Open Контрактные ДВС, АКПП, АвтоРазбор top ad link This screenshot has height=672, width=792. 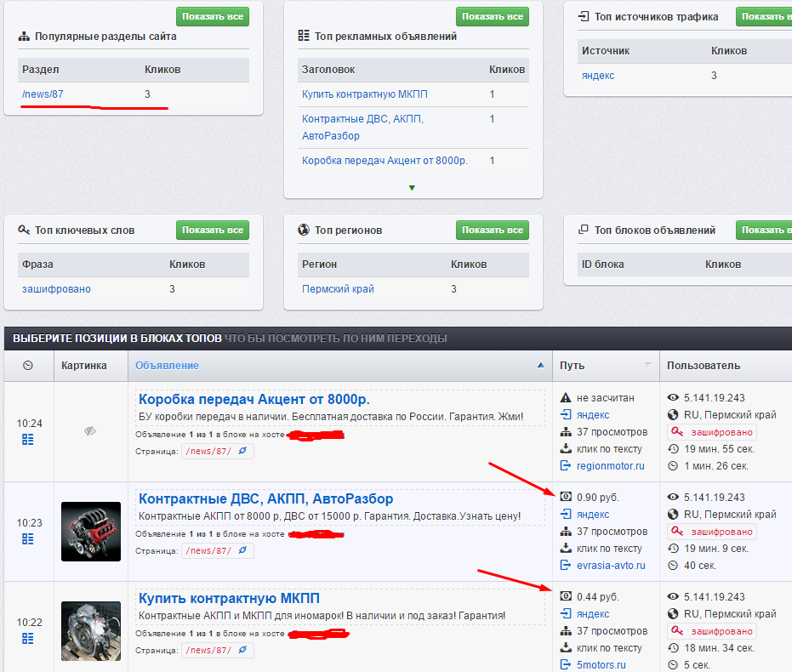click(x=362, y=128)
